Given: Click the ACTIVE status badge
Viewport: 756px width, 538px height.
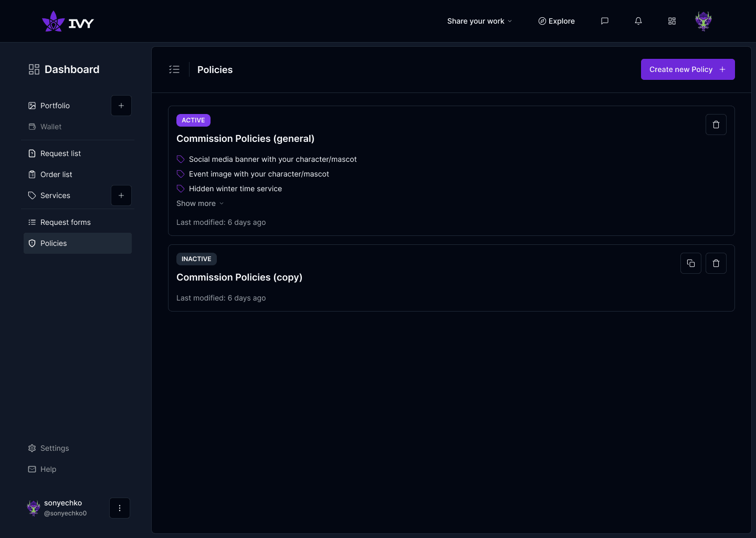Looking at the screenshot, I should pos(193,120).
